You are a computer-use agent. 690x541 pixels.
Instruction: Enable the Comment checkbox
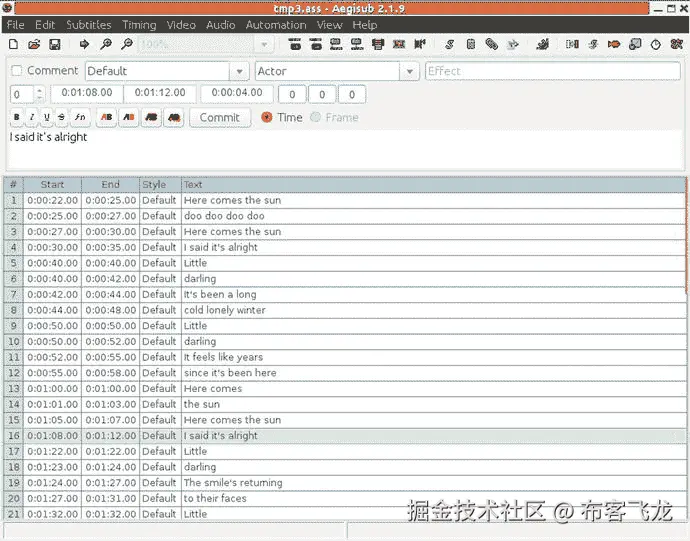(17, 70)
